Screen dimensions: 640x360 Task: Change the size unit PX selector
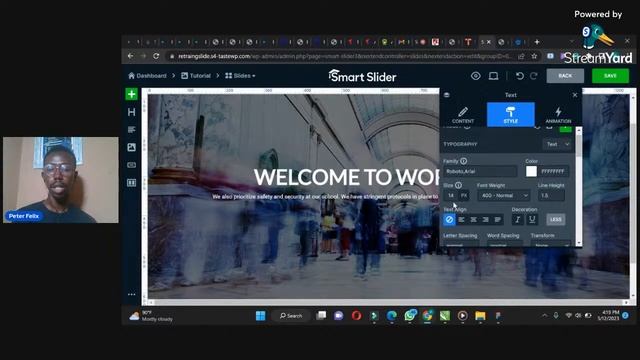464,196
